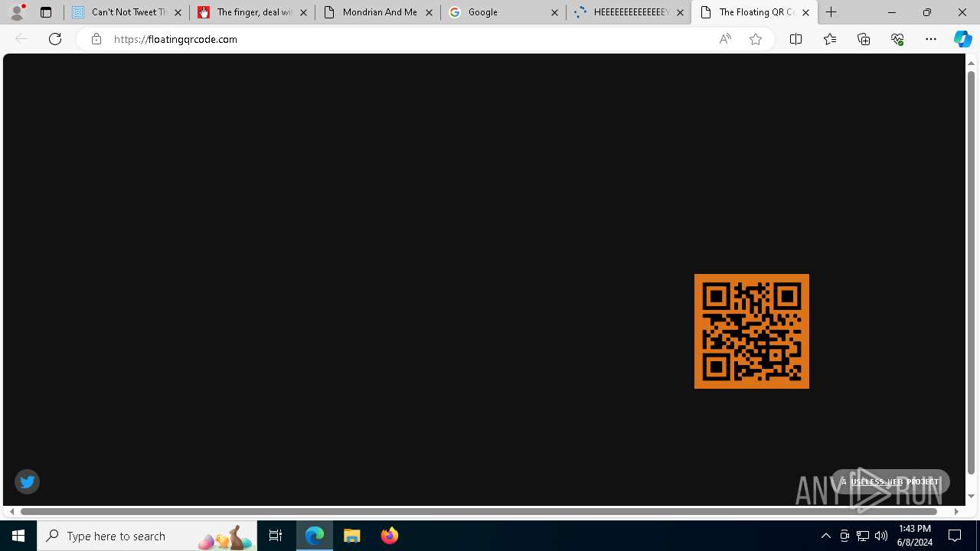The image size is (980, 551).
Task: Open the notification center icon
Action: (955, 536)
